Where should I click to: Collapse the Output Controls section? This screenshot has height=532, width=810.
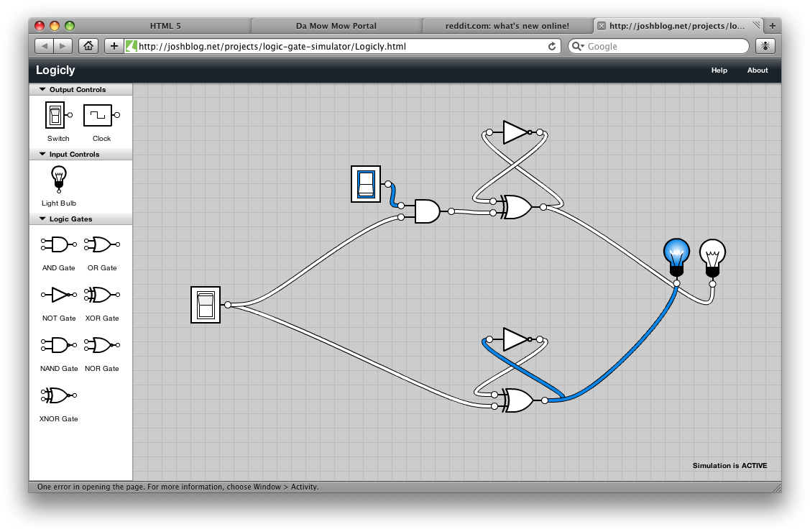42,90
